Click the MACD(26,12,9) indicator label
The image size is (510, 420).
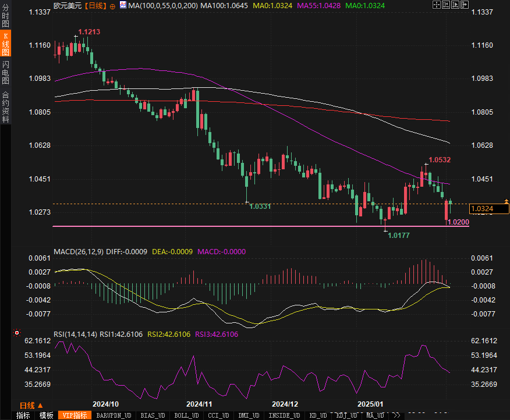coord(77,252)
